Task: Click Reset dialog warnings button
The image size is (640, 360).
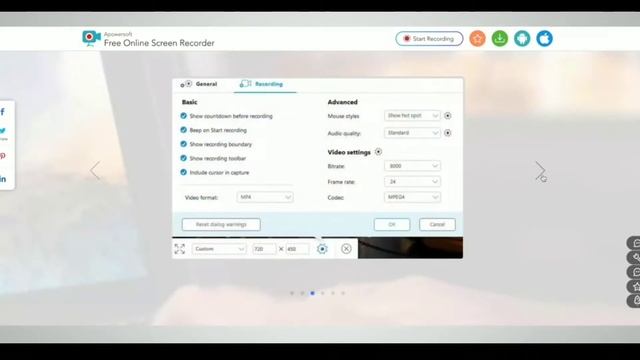Action: coord(221,224)
